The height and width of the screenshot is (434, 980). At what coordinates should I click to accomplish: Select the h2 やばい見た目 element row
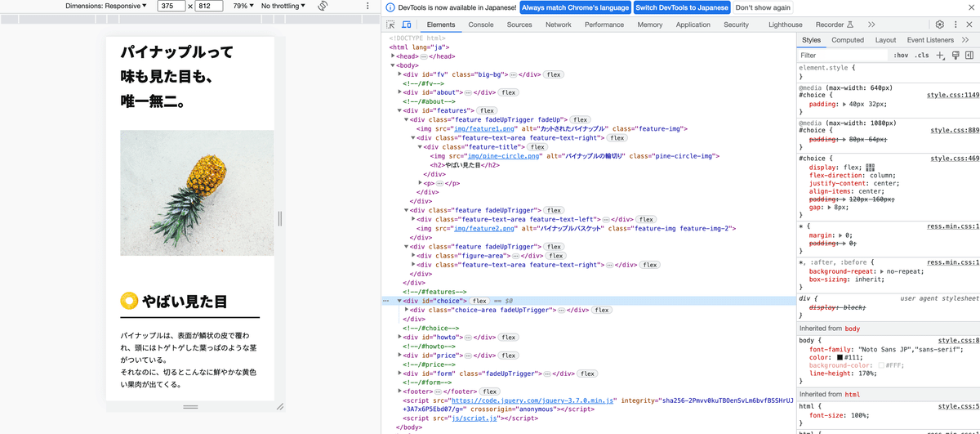point(466,165)
